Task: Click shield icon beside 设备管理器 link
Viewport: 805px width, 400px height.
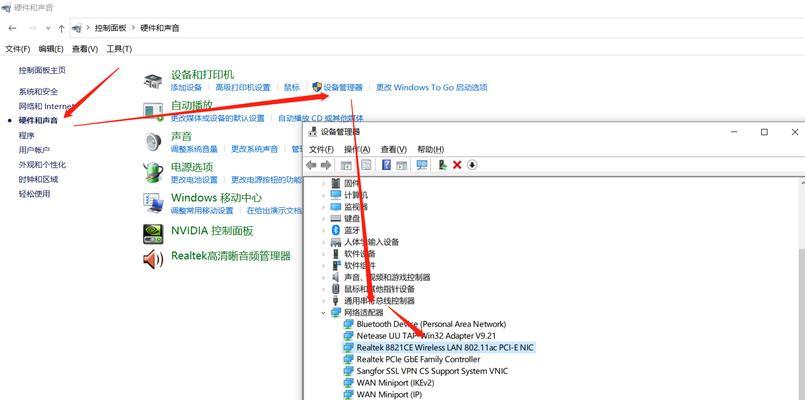Action: tap(317, 87)
